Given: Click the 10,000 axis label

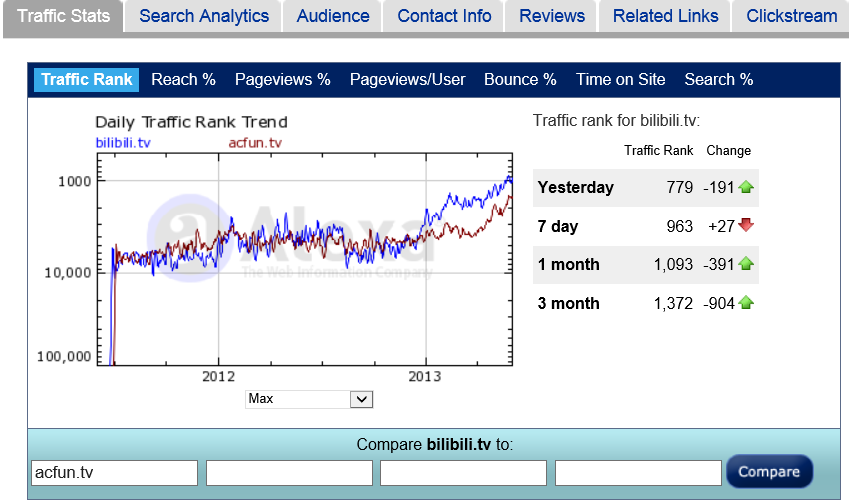Looking at the screenshot, I should tap(68, 272).
